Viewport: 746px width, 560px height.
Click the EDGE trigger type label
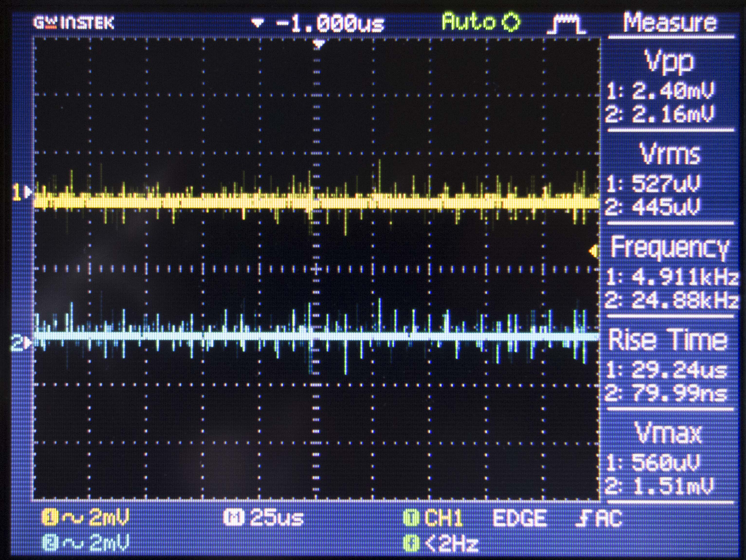click(519, 518)
